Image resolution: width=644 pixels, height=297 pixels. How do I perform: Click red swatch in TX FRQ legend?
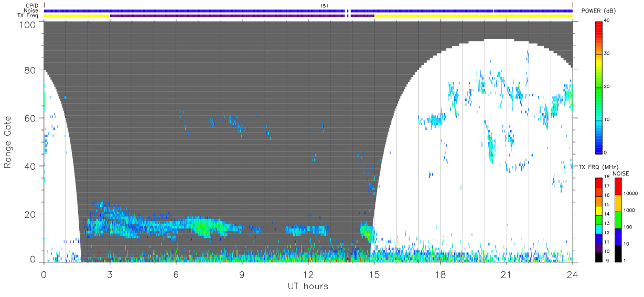[598, 183]
